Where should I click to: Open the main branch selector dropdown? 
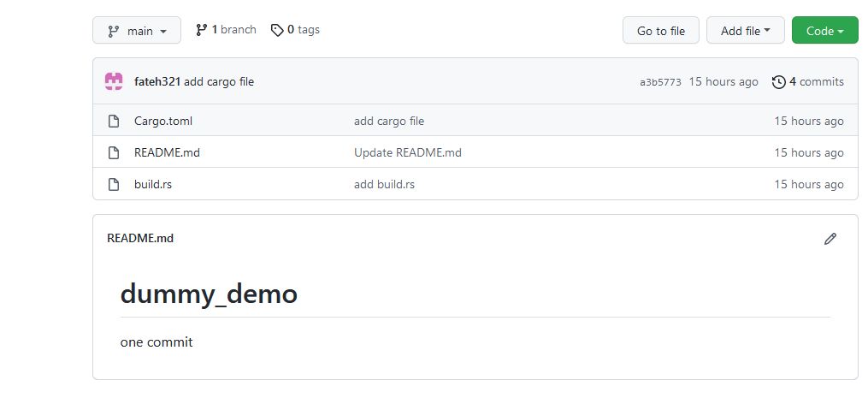click(x=137, y=31)
